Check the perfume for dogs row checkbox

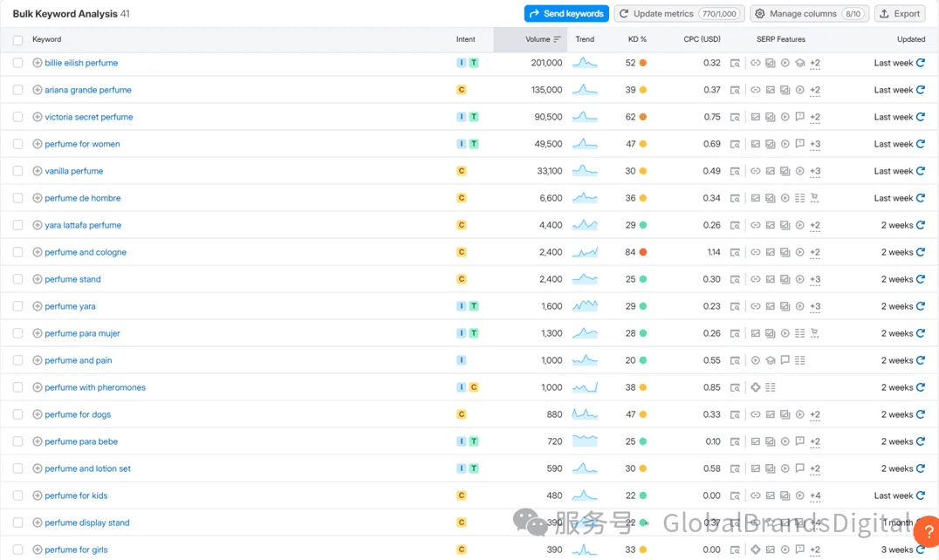click(x=18, y=414)
